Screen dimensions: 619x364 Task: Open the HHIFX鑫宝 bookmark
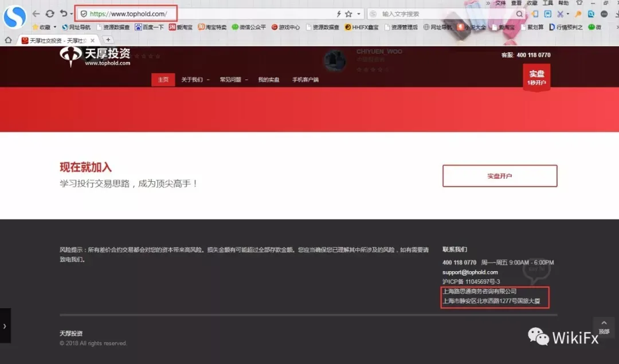pyautogui.click(x=362, y=28)
